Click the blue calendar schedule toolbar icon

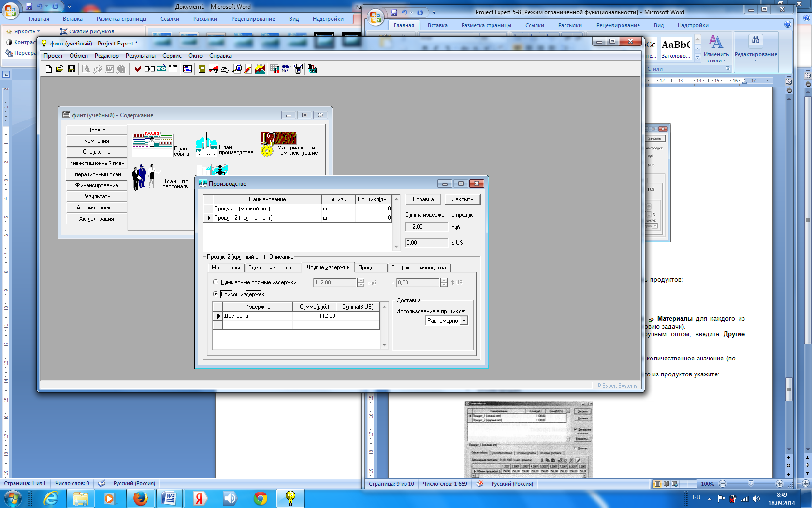coord(188,69)
